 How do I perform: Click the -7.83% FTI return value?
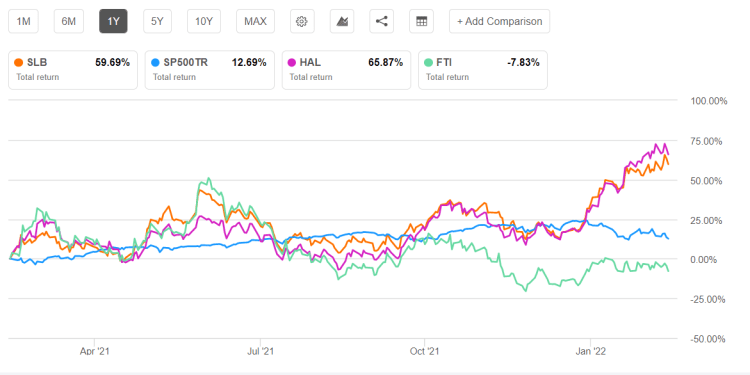tap(524, 63)
